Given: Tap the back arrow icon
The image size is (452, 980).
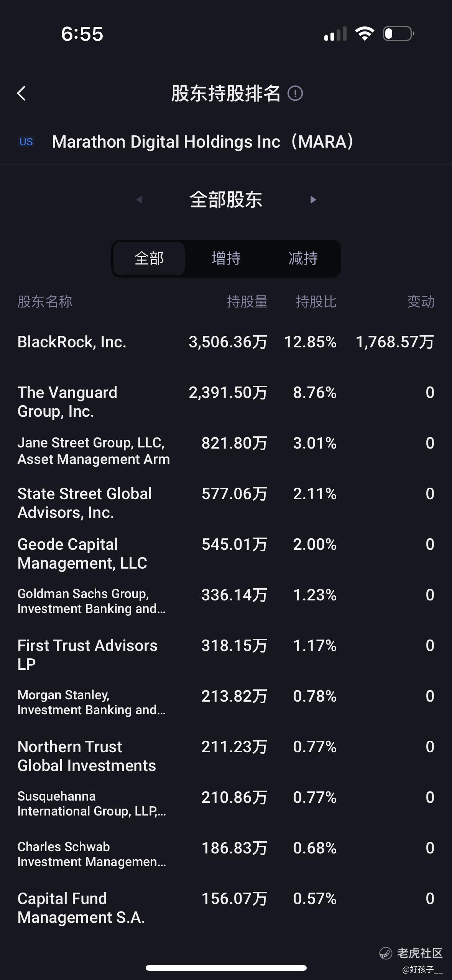Looking at the screenshot, I should pyautogui.click(x=21, y=93).
